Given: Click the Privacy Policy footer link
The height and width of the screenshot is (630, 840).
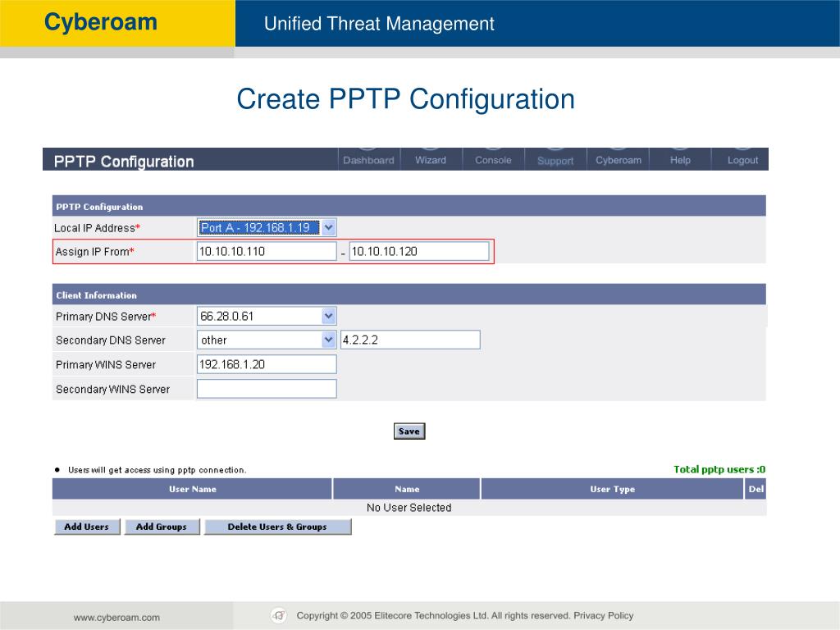Looking at the screenshot, I should click(x=604, y=615).
